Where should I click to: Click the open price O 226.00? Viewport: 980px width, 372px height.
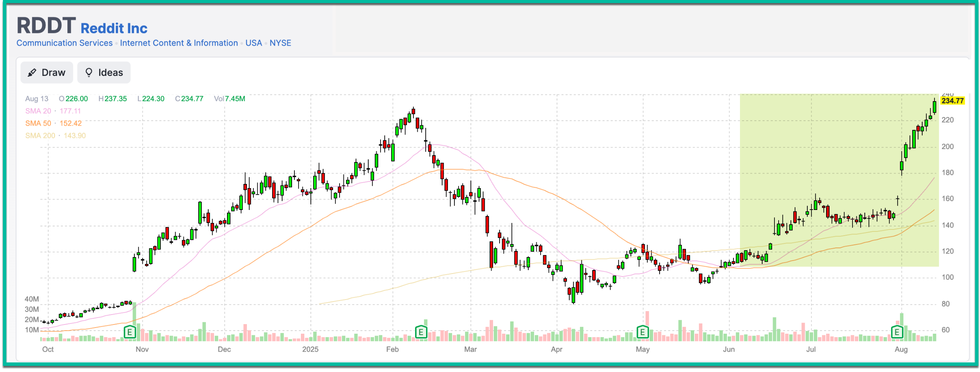pyautogui.click(x=73, y=99)
